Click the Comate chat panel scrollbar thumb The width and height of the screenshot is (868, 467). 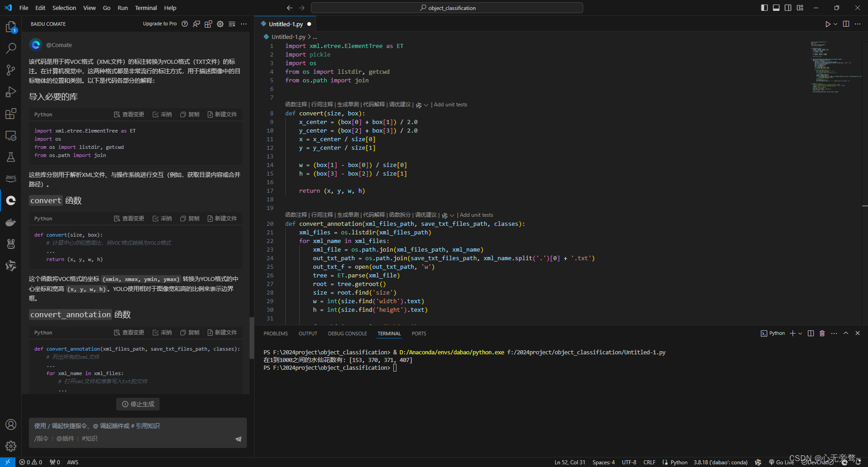tap(252, 338)
